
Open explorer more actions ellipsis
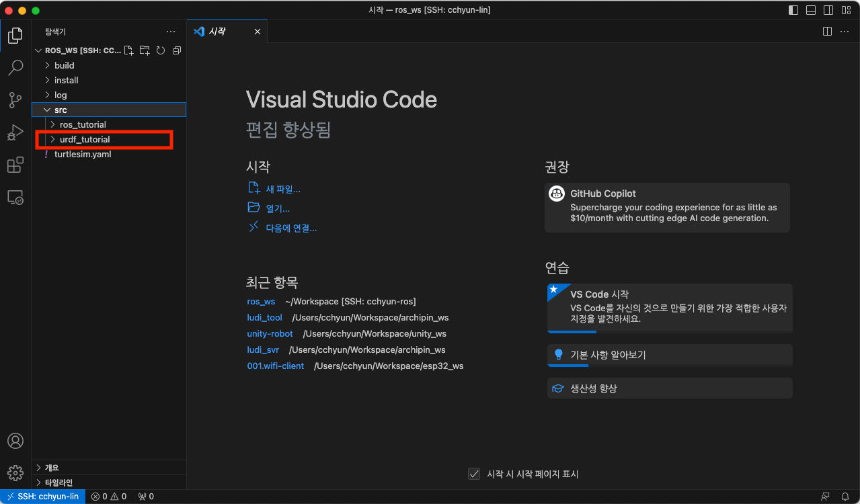(x=171, y=32)
